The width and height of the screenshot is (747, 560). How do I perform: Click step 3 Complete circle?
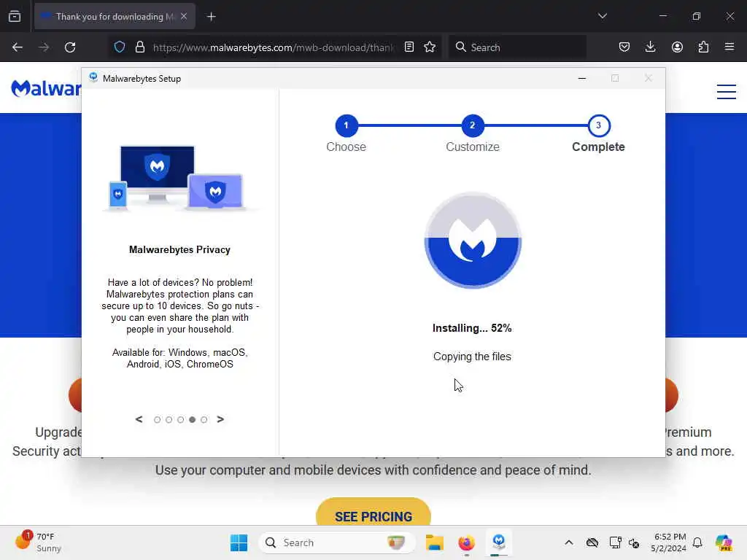coord(598,125)
